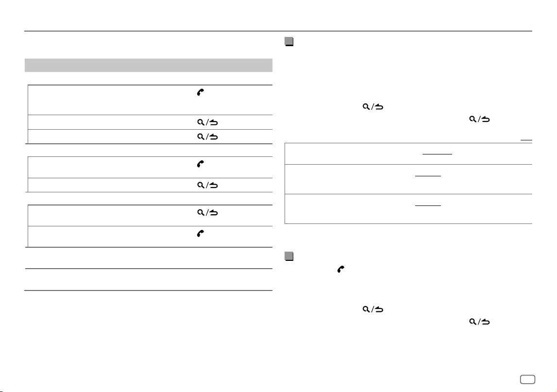
Task: Click the gray heading bar above the left tables
Action: tap(149, 66)
